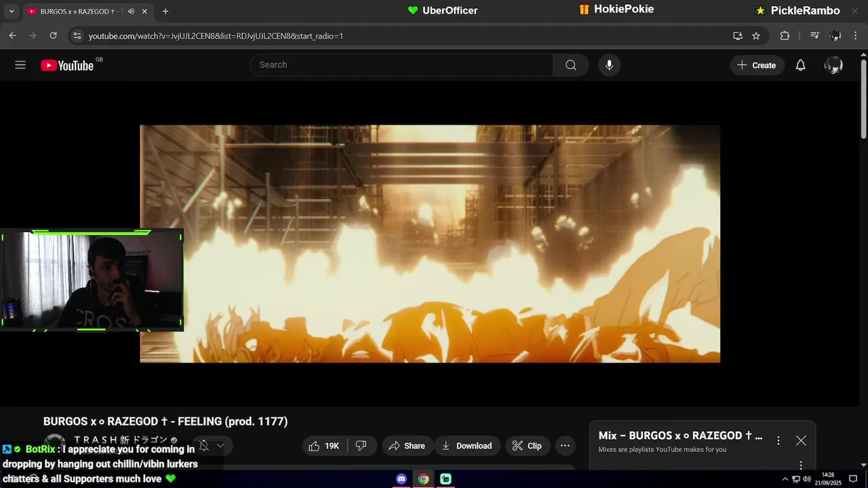The height and width of the screenshot is (488, 868).
Task: Share the video
Action: tap(407, 446)
